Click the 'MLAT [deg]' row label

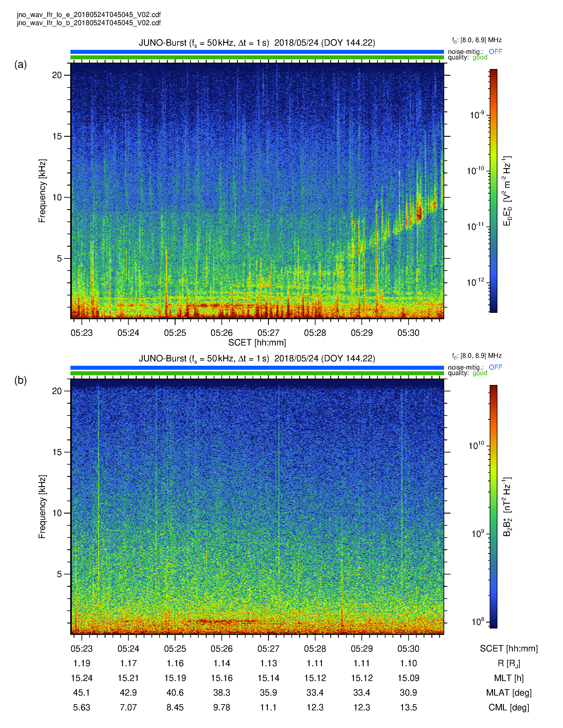click(509, 693)
